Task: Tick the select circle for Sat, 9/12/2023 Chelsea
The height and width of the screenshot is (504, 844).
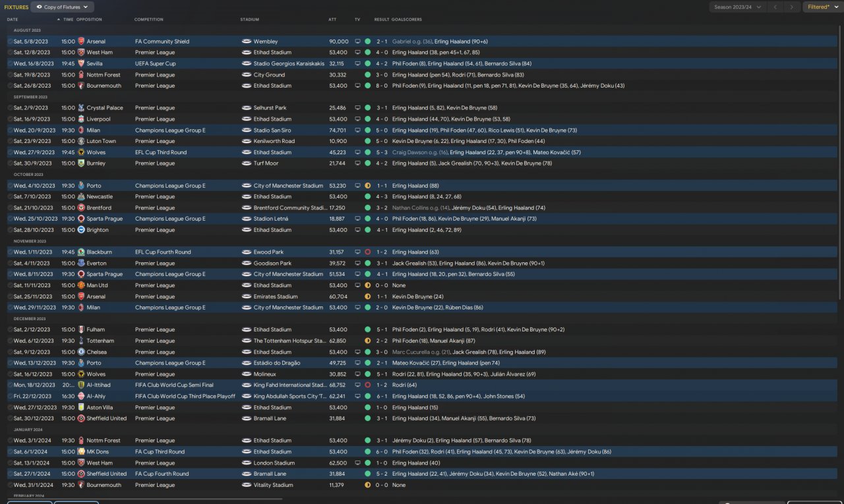Action: pyautogui.click(x=10, y=352)
